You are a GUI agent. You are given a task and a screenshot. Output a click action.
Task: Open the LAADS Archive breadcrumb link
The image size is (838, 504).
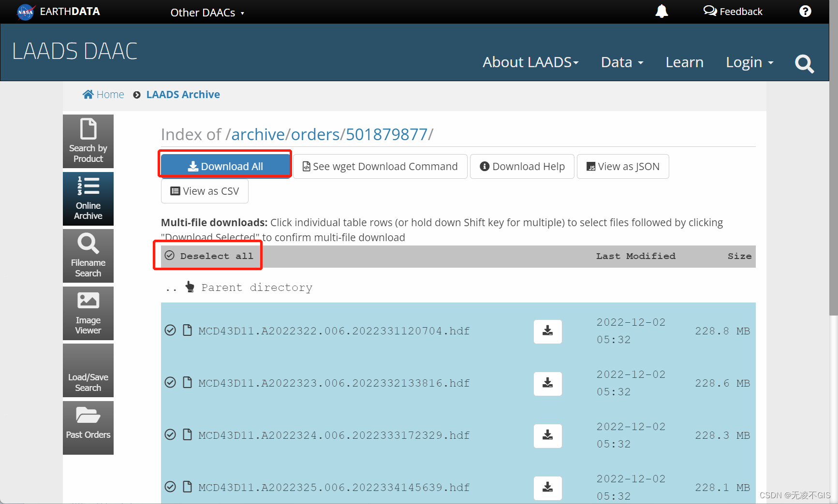pyautogui.click(x=183, y=95)
